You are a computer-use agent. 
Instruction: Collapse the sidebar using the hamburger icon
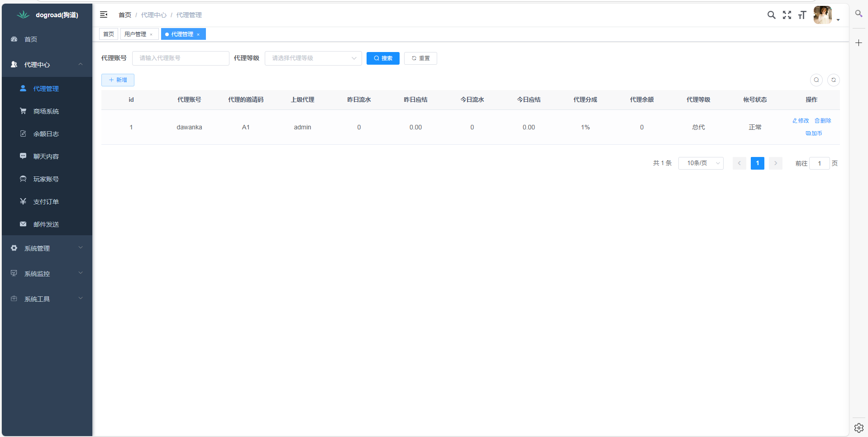point(104,14)
